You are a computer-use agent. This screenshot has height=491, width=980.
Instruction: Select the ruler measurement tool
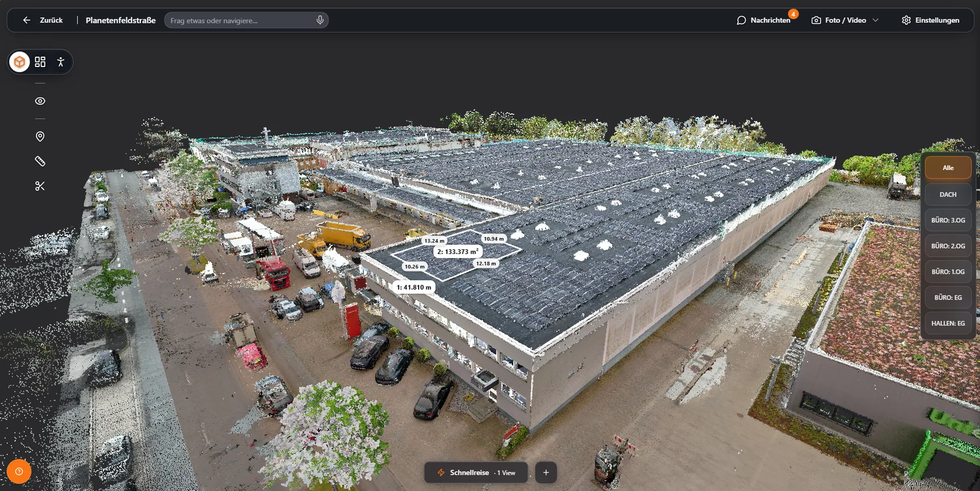(40, 161)
